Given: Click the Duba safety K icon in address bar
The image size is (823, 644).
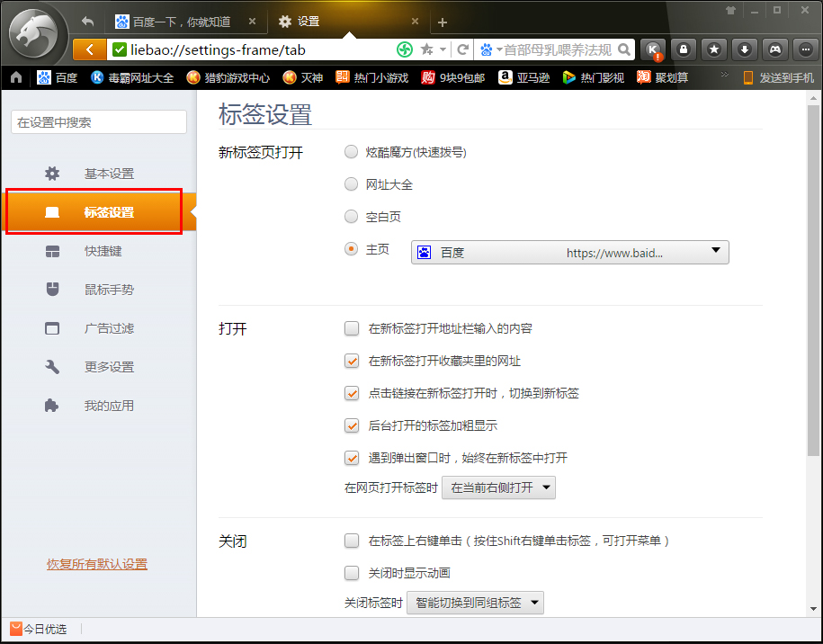Looking at the screenshot, I should click(654, 51).
